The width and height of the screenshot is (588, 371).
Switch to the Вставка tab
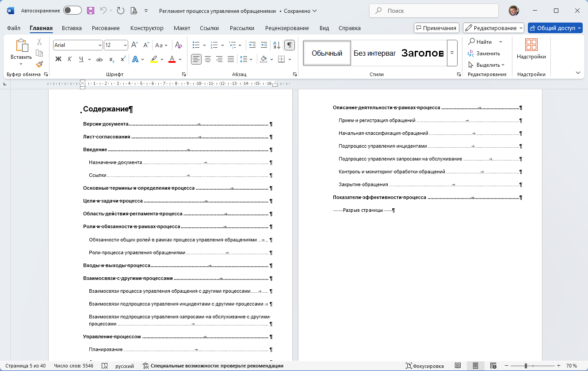point(72,28)
